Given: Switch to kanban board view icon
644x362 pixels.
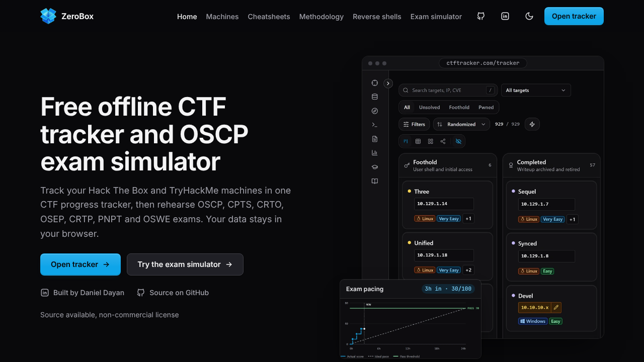Looking at the screenshot, I should coord(406,141).
